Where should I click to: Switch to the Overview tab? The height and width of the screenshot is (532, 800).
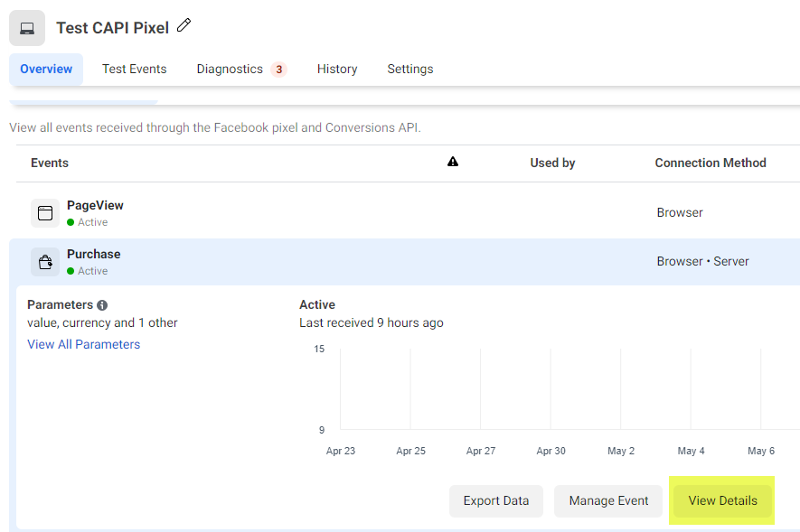click(x=46, y=69)
